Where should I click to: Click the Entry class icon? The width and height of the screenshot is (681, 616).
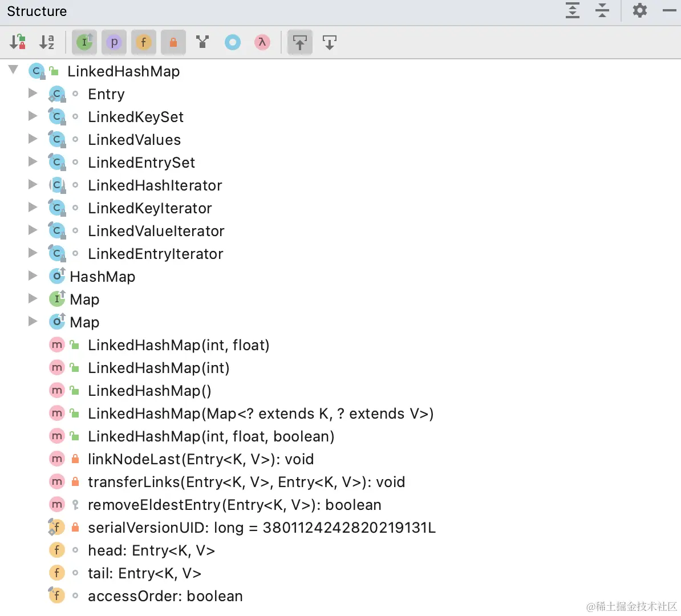pyautogui.click(x=57, y=94)
